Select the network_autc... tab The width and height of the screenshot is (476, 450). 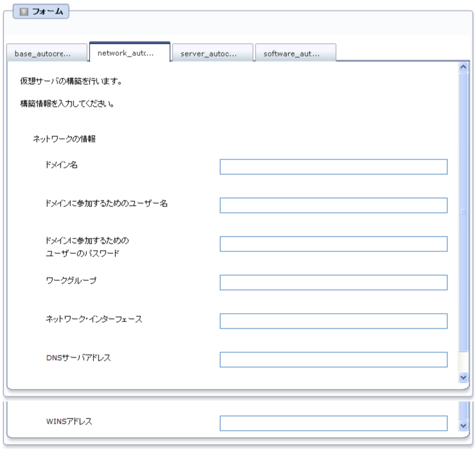[x=130, y=52]
